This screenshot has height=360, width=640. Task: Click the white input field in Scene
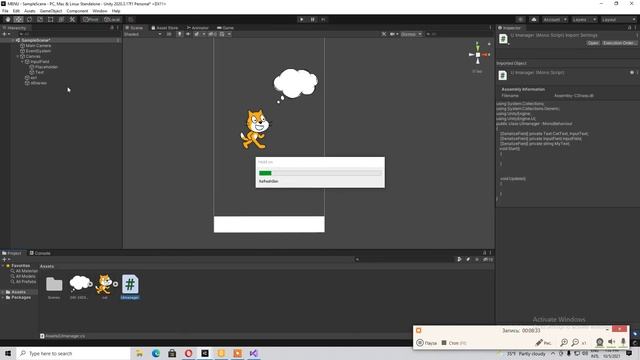[x=269, y=224]
